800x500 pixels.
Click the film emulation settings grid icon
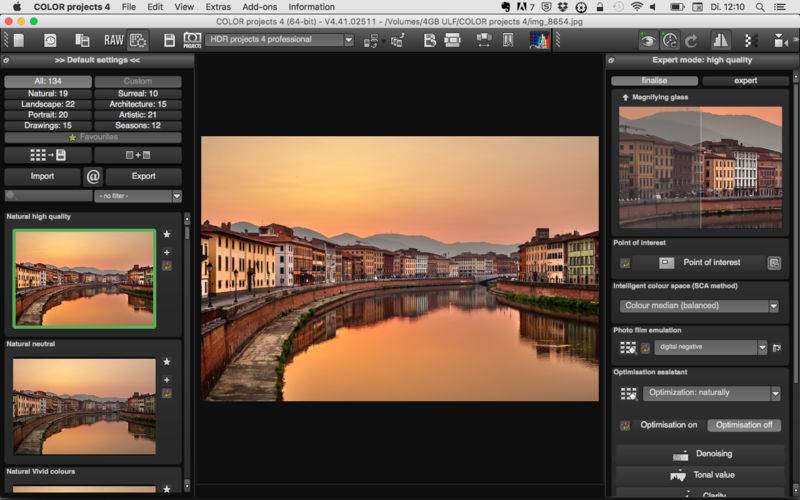point(628,348)
